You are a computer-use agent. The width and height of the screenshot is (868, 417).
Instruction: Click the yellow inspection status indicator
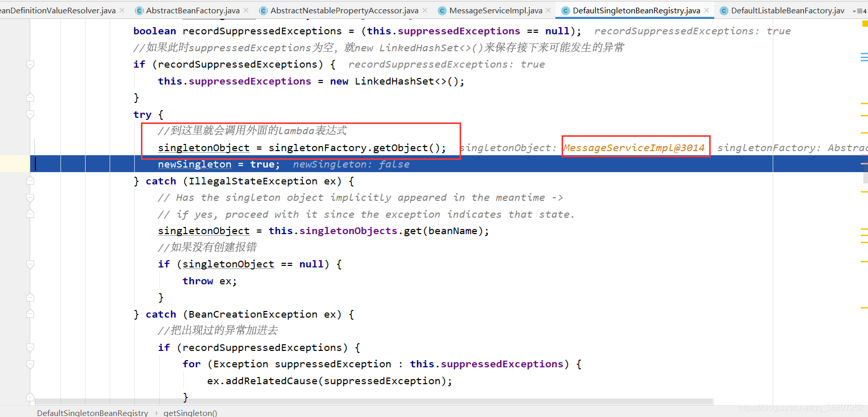click(865, 23)
